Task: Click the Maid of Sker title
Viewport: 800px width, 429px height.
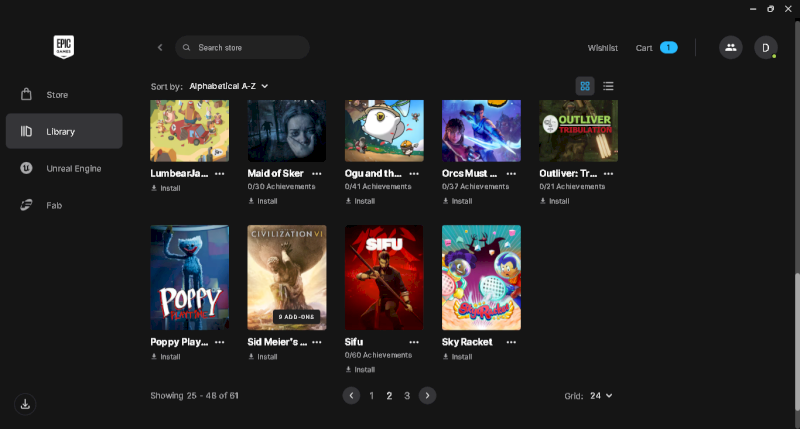Action: (x=276, y=174)
